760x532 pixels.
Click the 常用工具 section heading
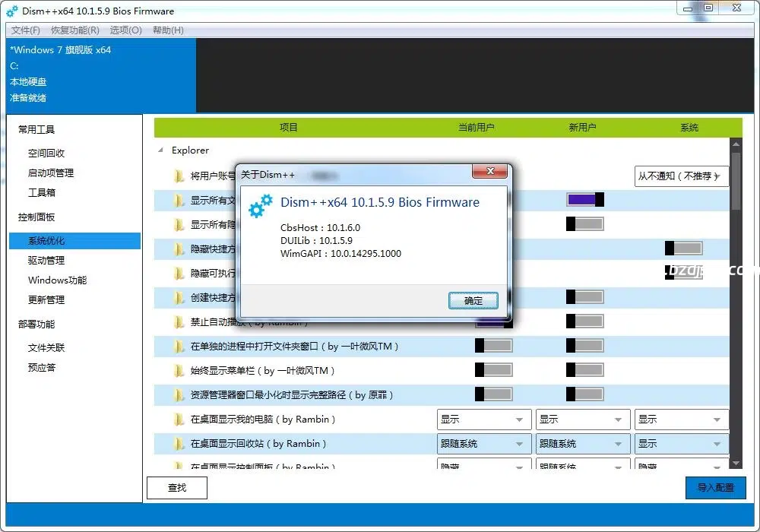[36, 129]
